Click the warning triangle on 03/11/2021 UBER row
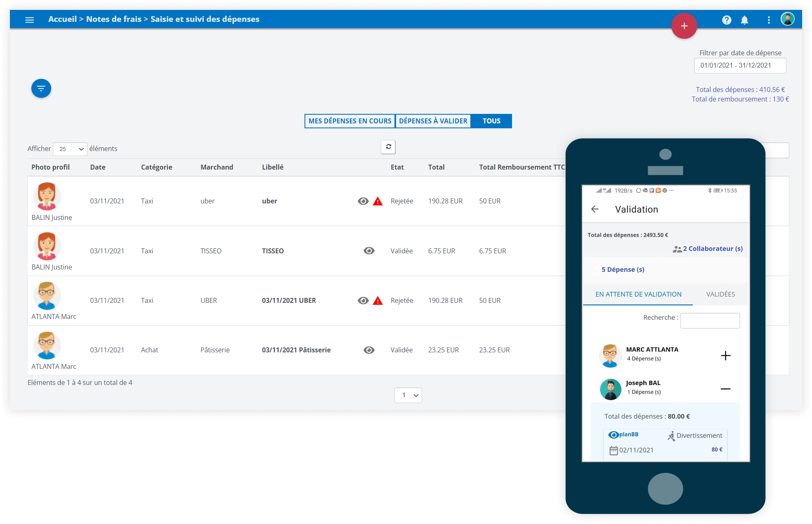The height and width of the screenshot is (524, 812). 378,301
